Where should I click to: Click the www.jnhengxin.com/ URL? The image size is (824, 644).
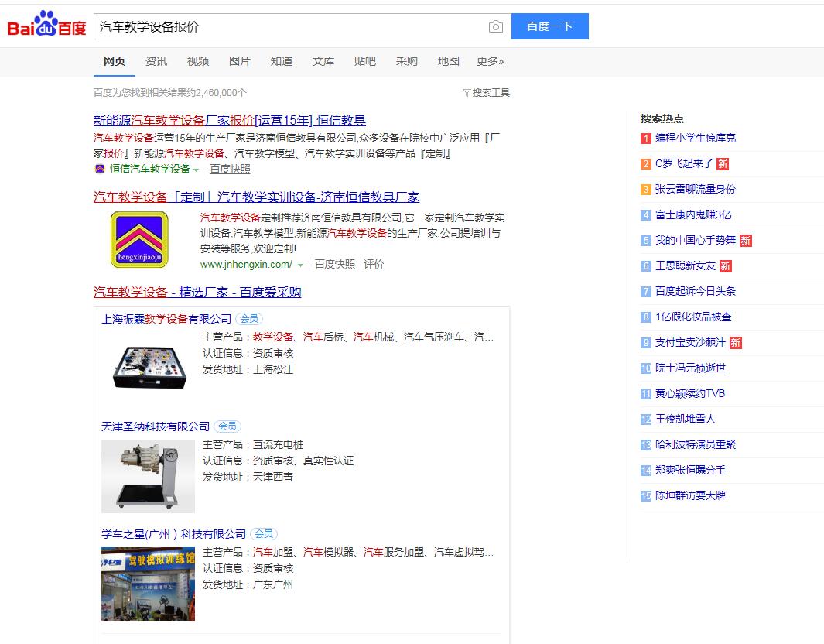(x=247, y=265)
